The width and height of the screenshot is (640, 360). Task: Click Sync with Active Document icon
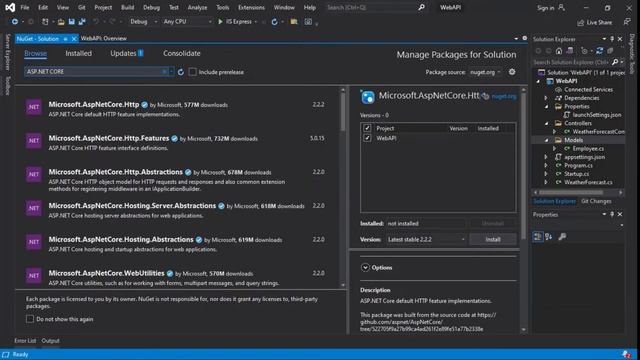(600, 51)
